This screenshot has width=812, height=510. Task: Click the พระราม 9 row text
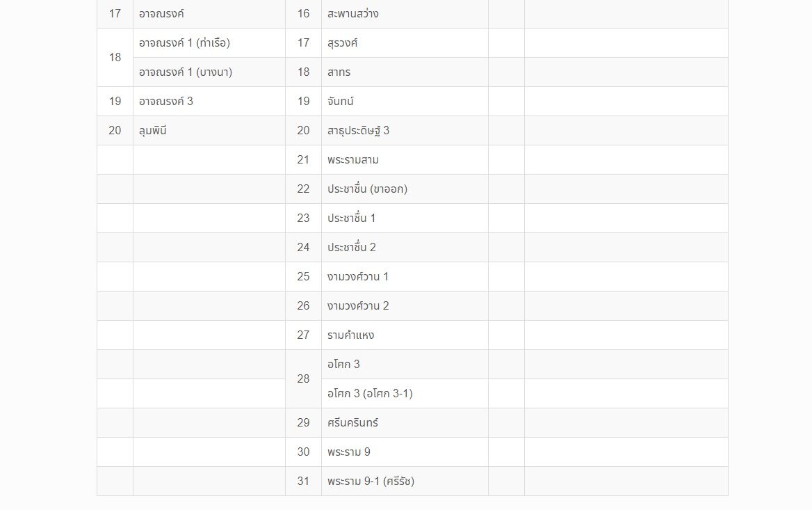[348, 452]
